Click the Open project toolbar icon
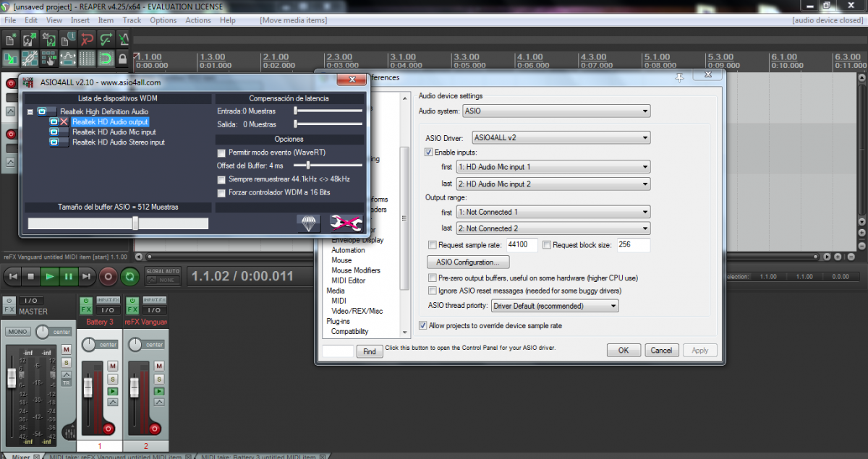 click(30, 38)
